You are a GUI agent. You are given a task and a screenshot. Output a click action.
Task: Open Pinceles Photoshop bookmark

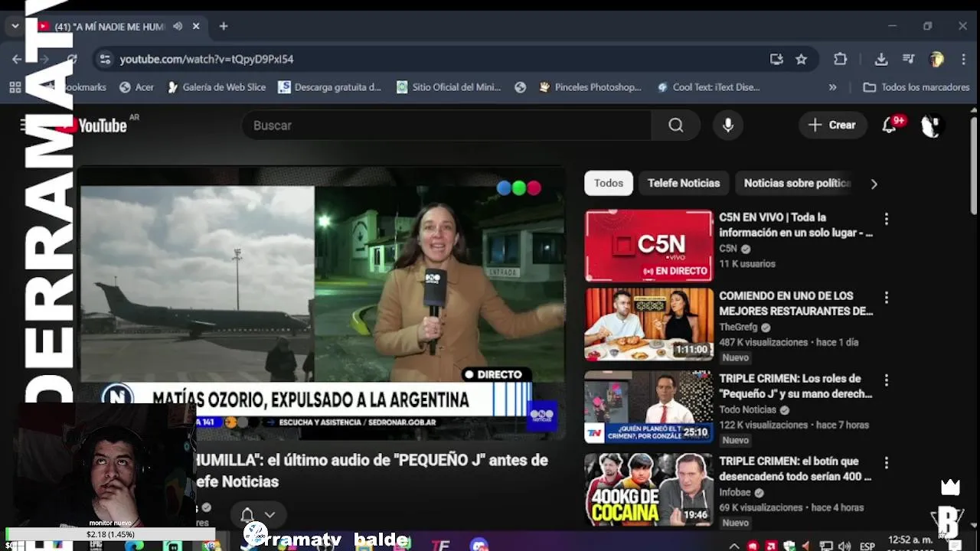click(590, 87)
